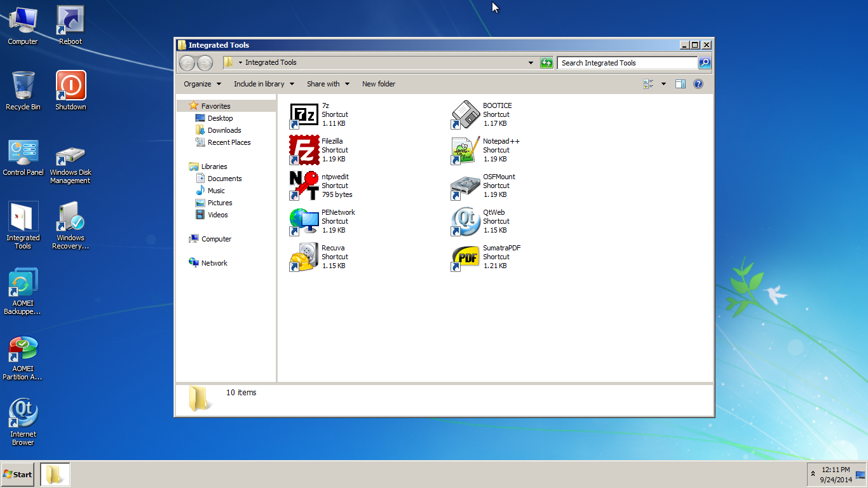
Task: Click the New folder button
Action: pos(379,84)
